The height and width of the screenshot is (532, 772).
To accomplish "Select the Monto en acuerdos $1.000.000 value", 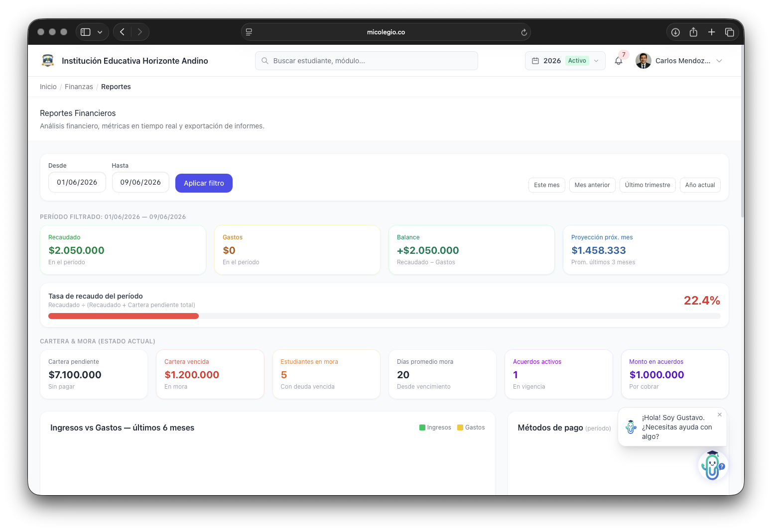I will click(656, 375).
